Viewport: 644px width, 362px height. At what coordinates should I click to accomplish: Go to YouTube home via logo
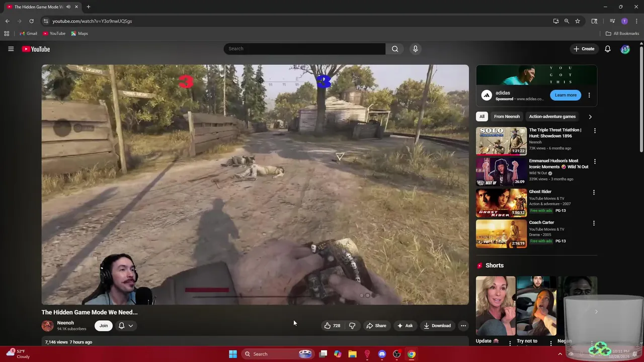click(36, 49)
